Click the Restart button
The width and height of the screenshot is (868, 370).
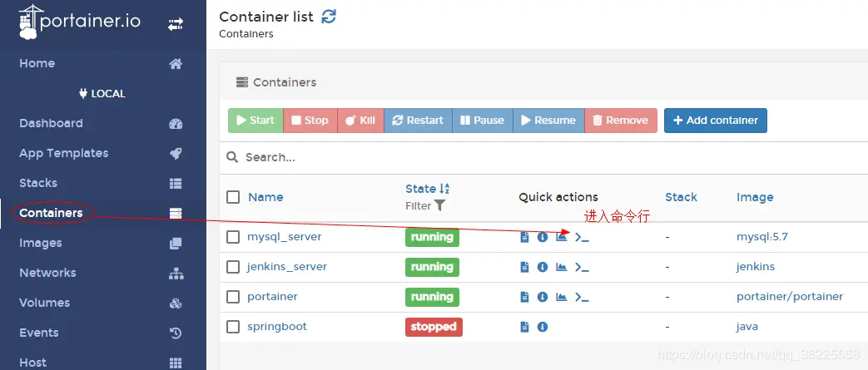(x=418, y=120)
